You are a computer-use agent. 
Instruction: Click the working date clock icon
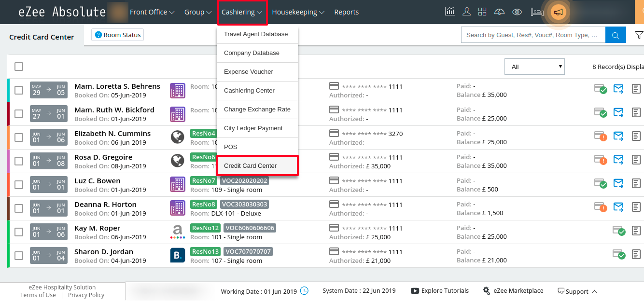[x=304, y=290]
